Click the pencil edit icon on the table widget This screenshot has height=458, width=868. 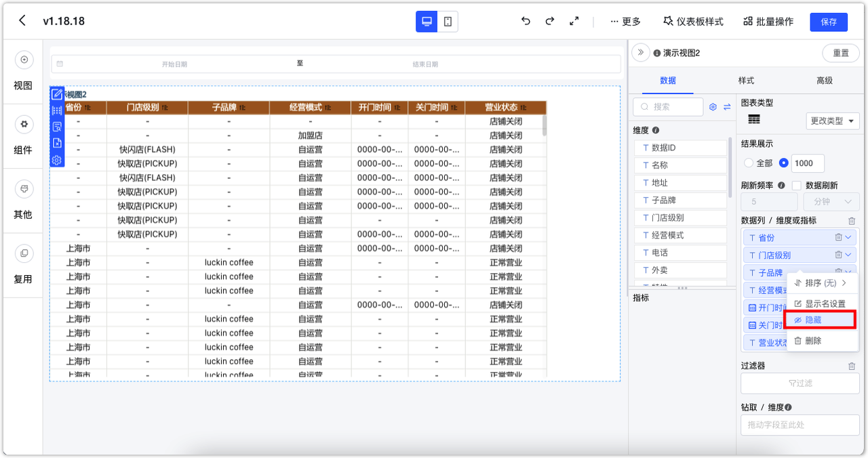click(x=57, y=94)
